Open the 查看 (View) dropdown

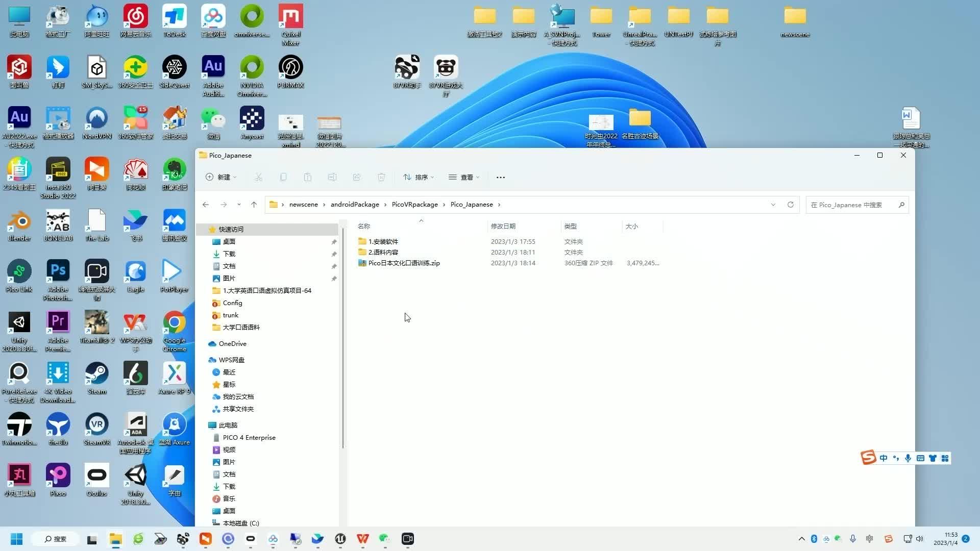pos(464,177)
